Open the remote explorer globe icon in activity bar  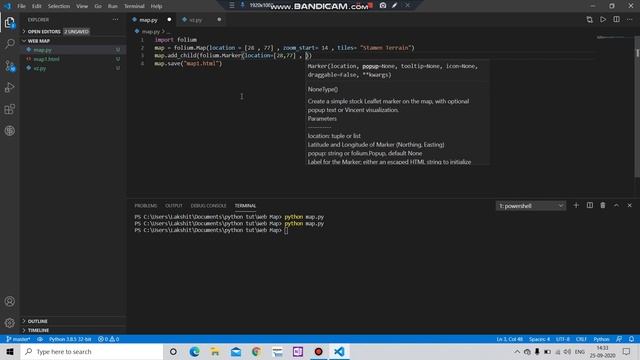click(10, 131)
